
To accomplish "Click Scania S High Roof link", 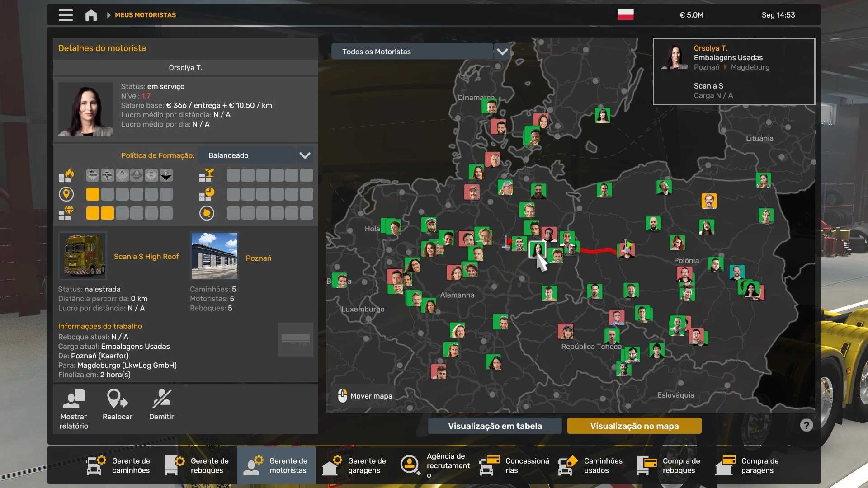I will 146,257.
